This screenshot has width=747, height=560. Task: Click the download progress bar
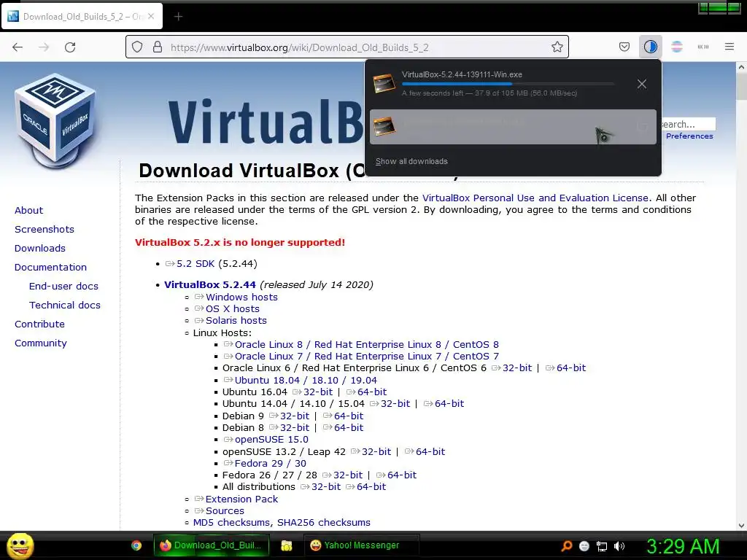(508, 84)
